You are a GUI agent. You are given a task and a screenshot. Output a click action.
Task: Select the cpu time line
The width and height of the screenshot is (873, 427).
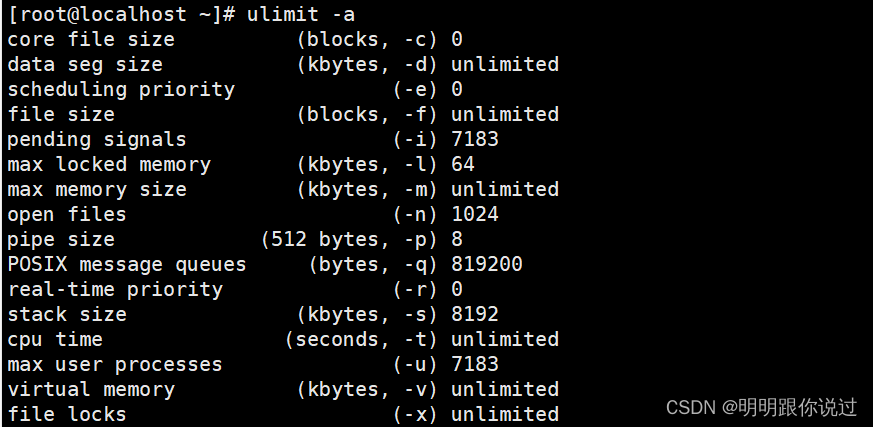click(x=283, y=340)
